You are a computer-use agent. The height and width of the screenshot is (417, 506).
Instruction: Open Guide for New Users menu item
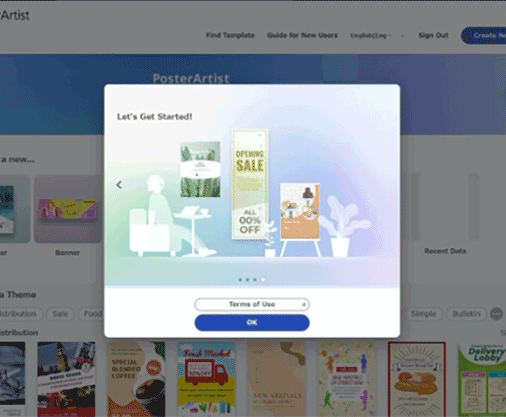[x=302, y=35]
